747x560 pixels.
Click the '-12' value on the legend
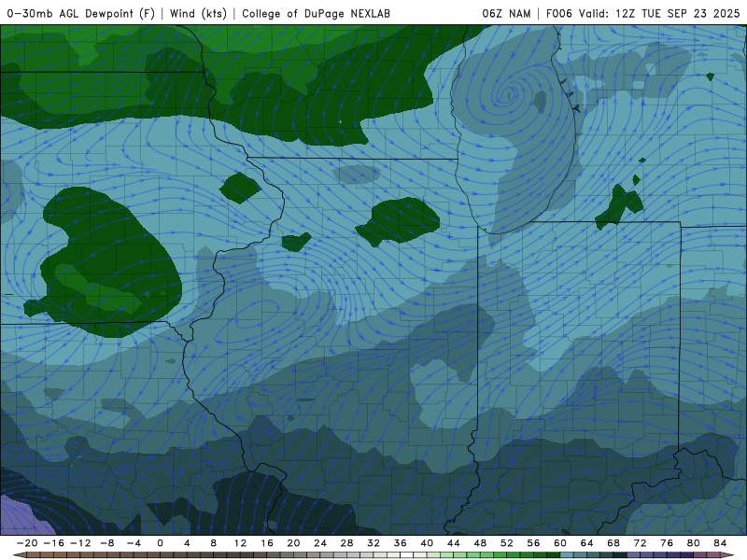pyautogui.click(x=80, y=543)
